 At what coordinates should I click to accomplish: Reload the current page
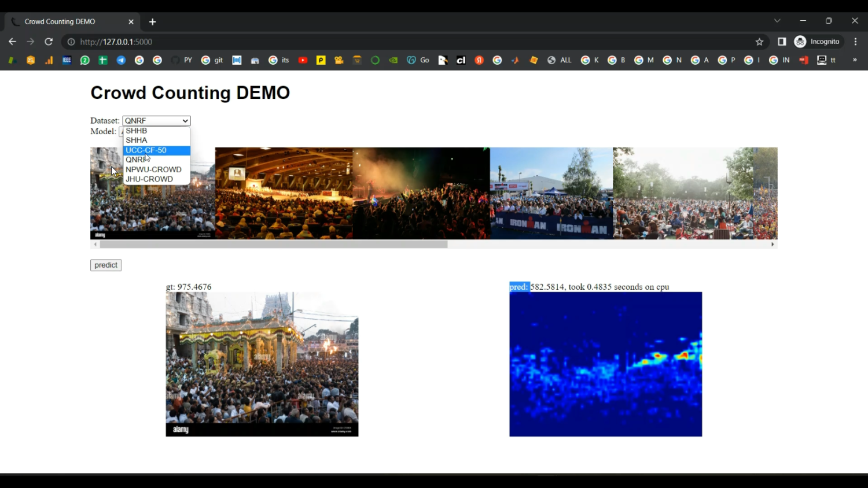click(x=49, y=42)
